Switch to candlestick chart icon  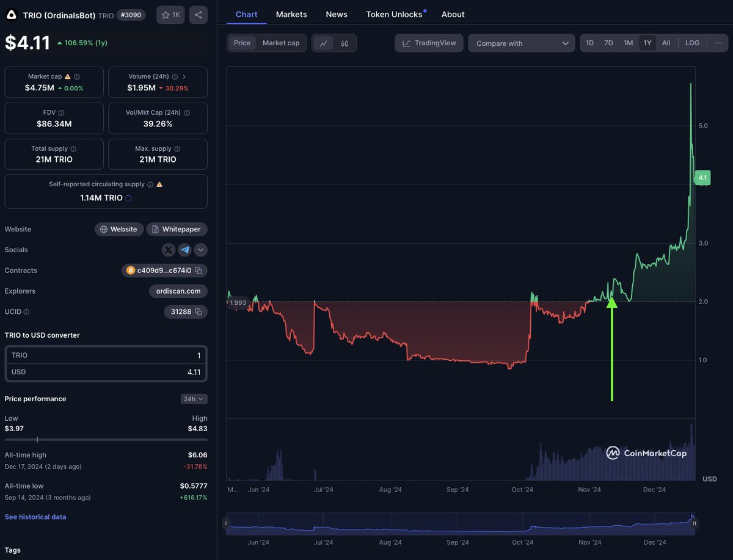click(345, 43)
